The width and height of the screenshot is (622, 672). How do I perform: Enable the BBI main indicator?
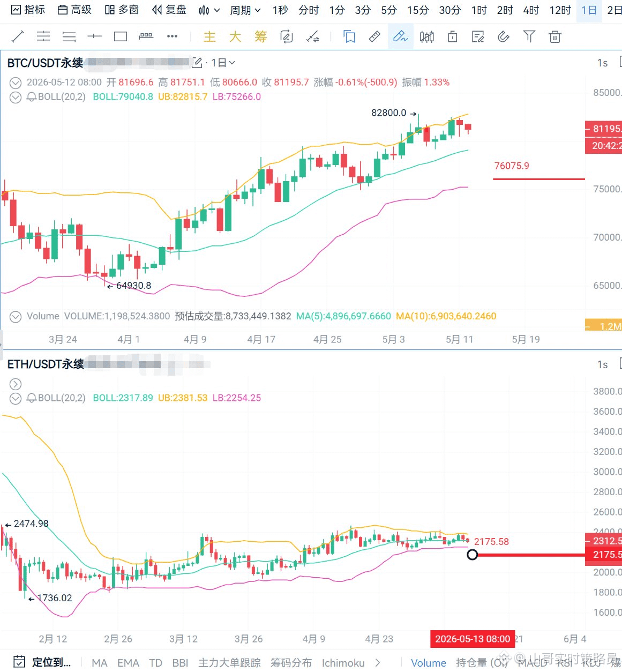(x=180, y=663)
